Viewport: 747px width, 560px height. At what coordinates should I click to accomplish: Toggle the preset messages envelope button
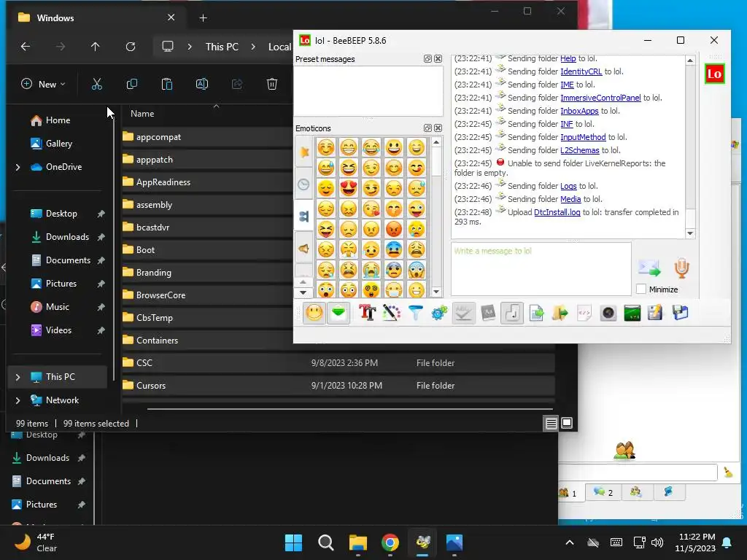338,313
